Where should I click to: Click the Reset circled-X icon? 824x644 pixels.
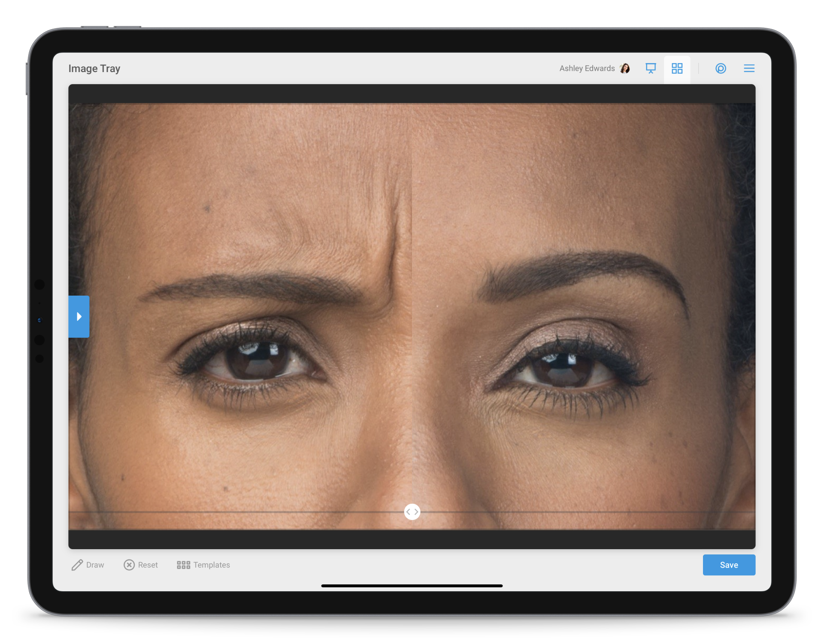[129, 565]
